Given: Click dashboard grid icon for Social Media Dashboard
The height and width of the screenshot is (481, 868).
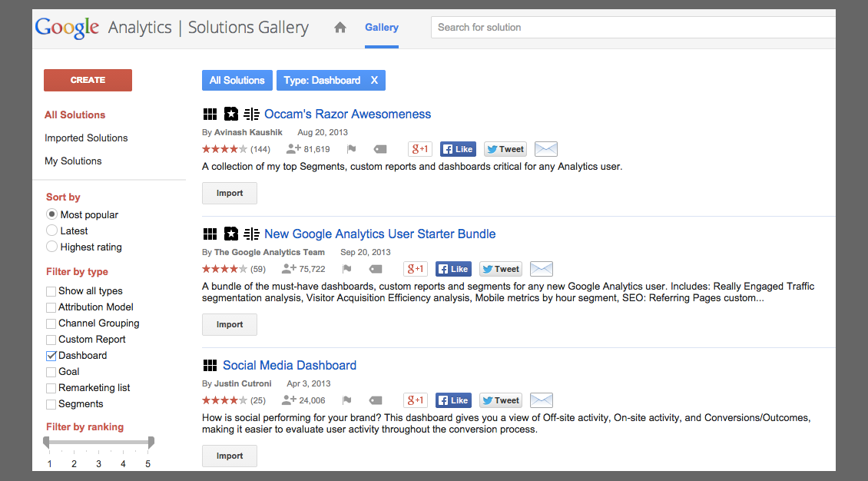Looking at the screenshot, I should coord(210,365).
